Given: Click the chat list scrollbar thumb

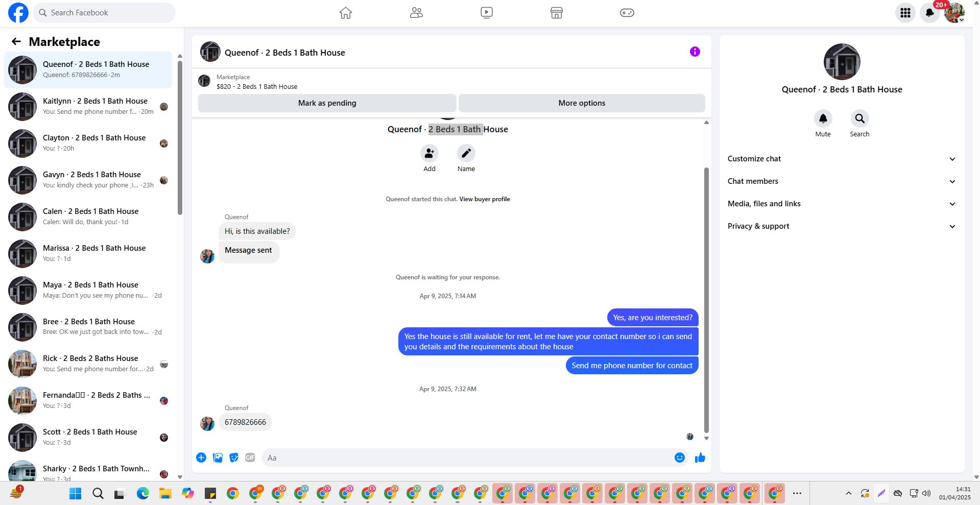Looking at the screenshot, I should click(x=180, y=138).
